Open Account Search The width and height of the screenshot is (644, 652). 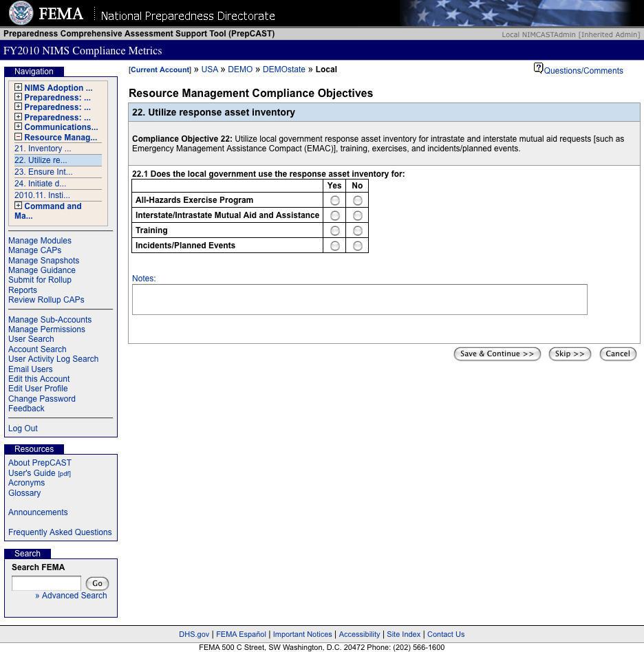tap(37, 349)
